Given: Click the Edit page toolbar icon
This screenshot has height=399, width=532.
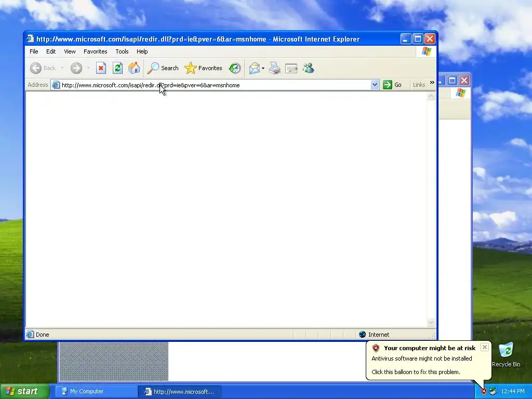Looking at the screenshot, I should coord(291,68).
